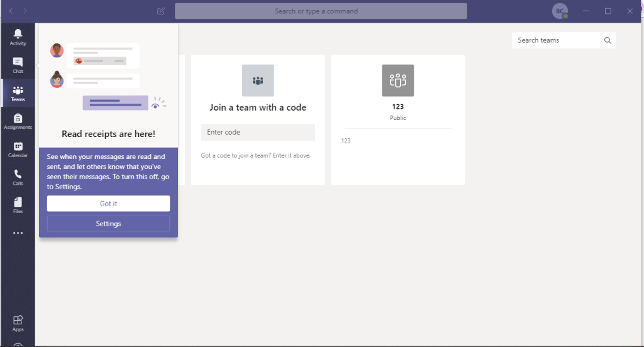Open the Calls section
This screenshot has width=644, height=347.
18,177
